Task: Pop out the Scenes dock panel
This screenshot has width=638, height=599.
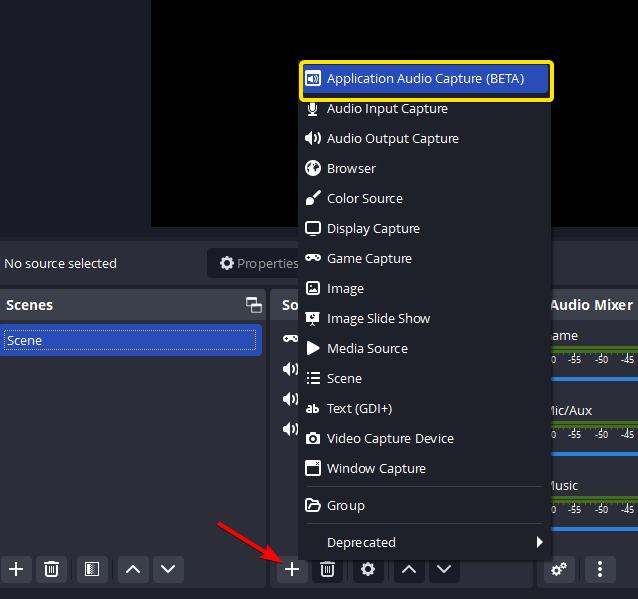Action: 253,305
